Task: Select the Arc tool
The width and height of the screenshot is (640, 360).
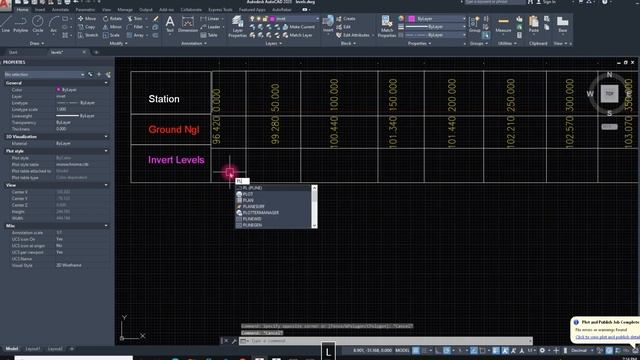Action: (x=53, y=24)
